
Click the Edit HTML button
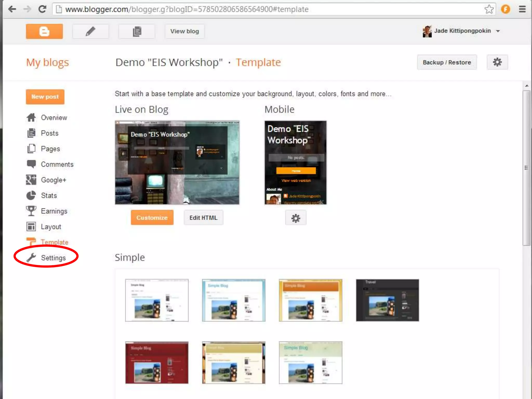203,218
